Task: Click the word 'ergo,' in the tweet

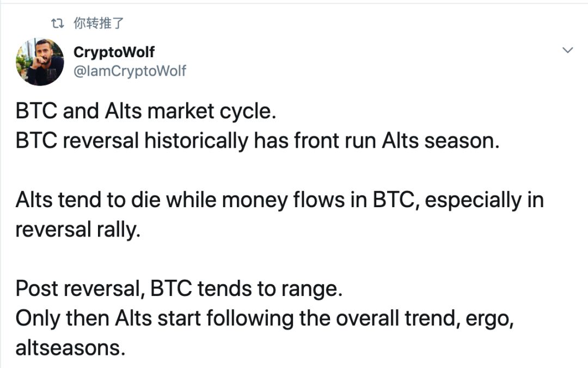Action: (x=490, y=319)
